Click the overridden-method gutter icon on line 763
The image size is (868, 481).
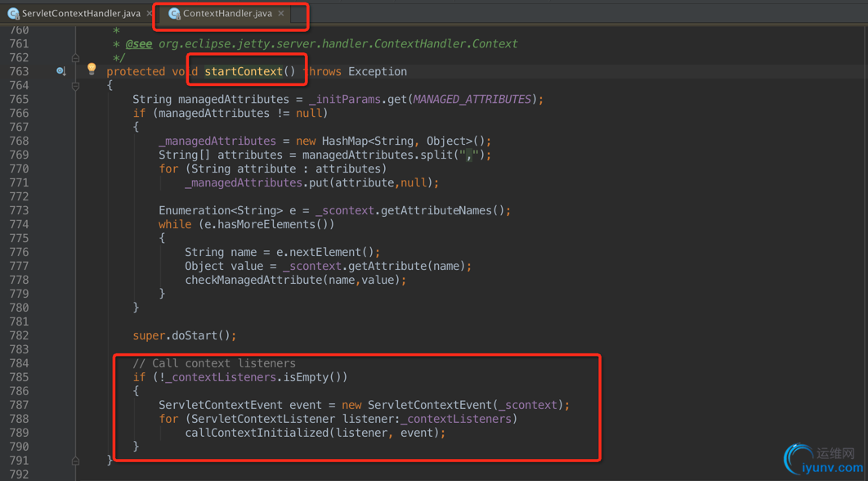[61, 71]
